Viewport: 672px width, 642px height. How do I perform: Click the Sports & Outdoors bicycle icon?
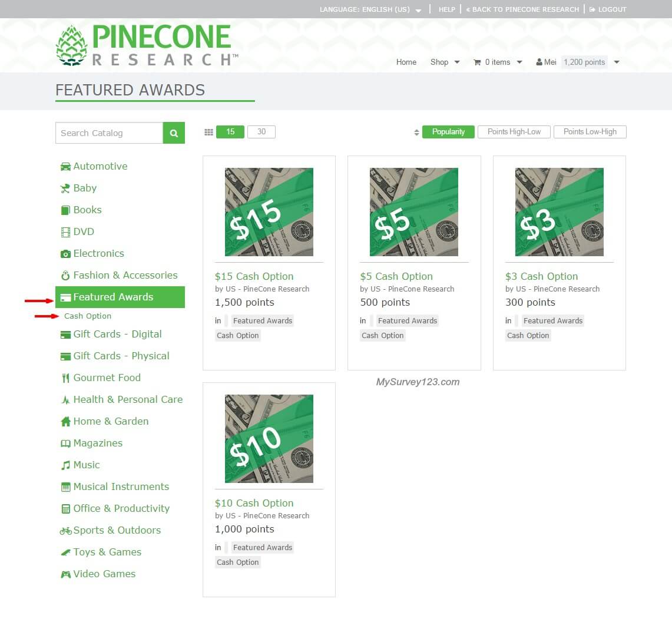click(x=65, y=531)
